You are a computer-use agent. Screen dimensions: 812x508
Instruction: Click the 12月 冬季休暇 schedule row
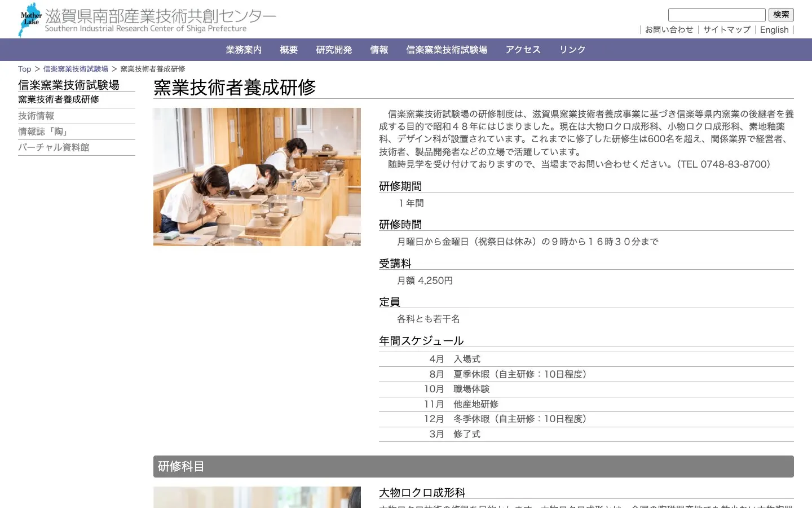point(586,419)
